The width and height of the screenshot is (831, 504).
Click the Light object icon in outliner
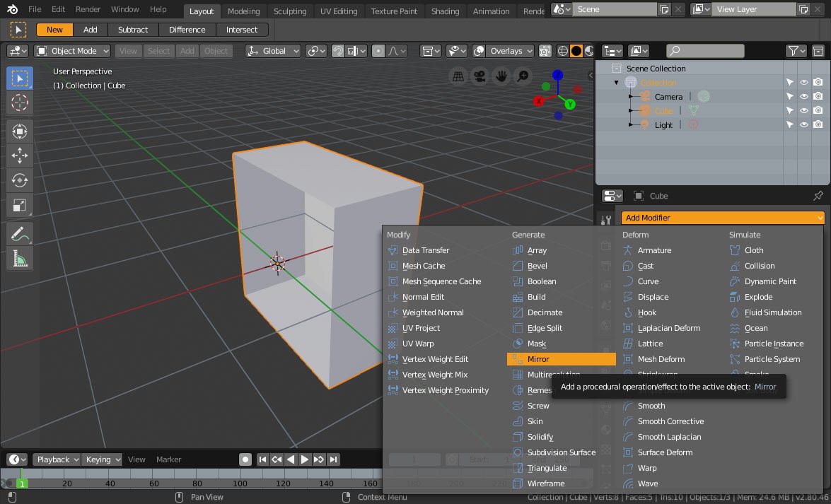(x=645, y=124)
